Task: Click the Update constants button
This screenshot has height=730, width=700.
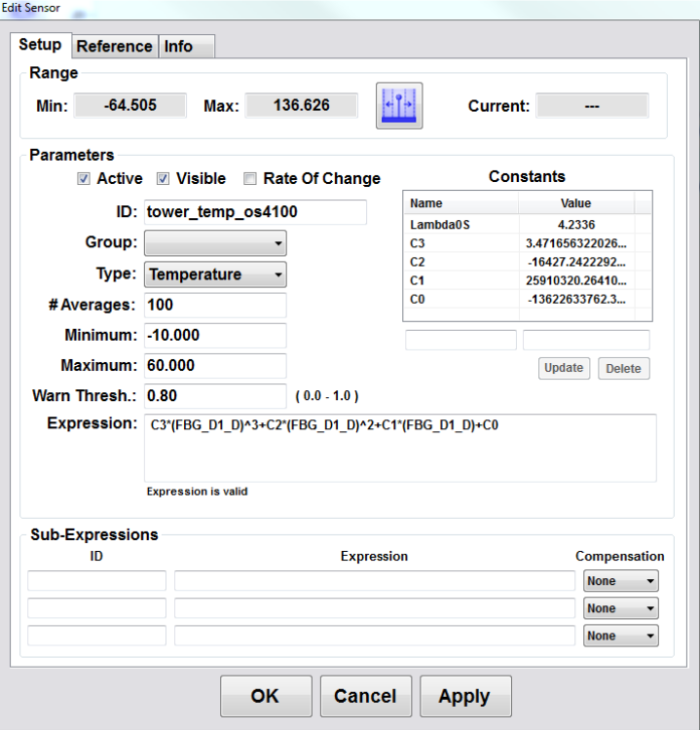Action: tap(564, 368)
